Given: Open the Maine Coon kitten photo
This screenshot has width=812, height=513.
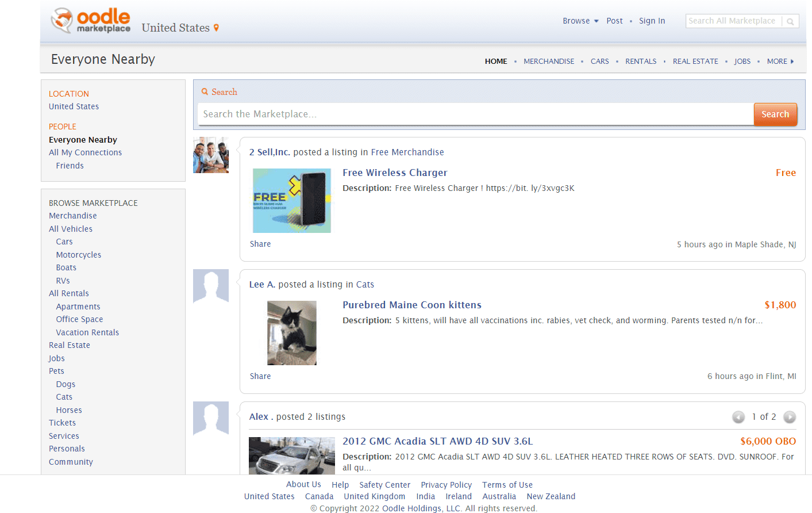Looking at the screenshot, I should [x=292, y=333].
